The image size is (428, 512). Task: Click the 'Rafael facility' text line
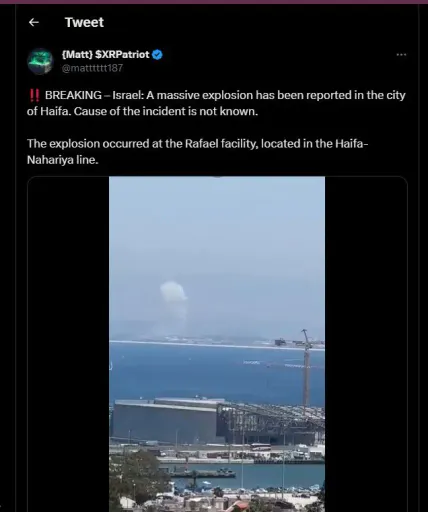(197, 144)
